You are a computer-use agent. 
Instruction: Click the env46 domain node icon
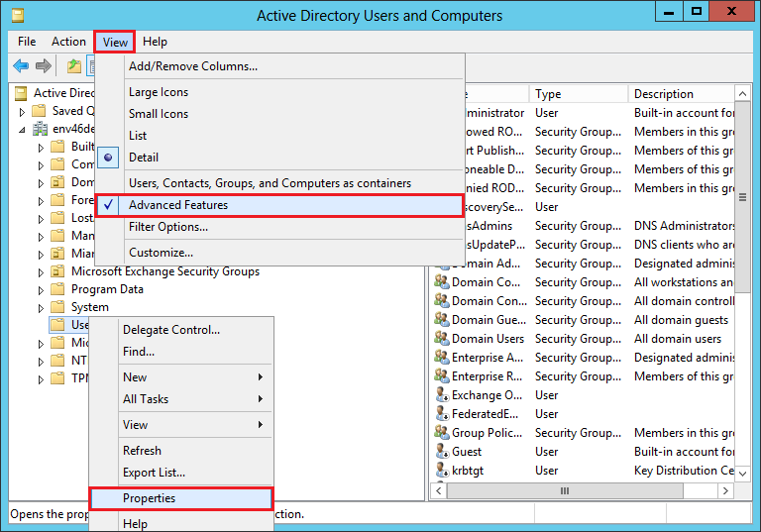[40, 129]
